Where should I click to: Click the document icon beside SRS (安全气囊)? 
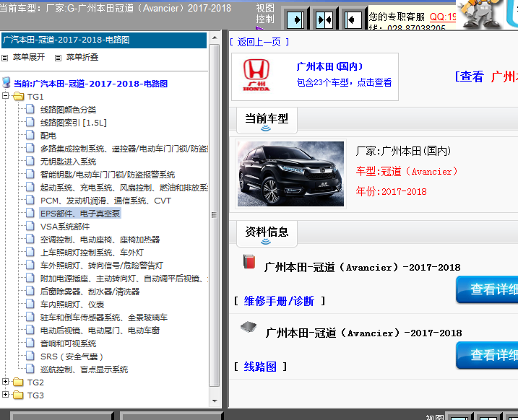click(x=30, y=356)
